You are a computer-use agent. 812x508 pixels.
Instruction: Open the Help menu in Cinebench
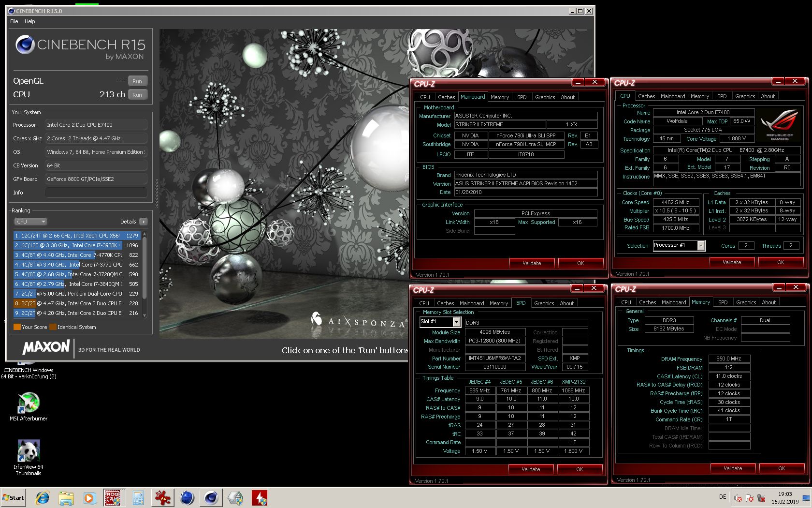pyautogui.click(x=30, y=21)
